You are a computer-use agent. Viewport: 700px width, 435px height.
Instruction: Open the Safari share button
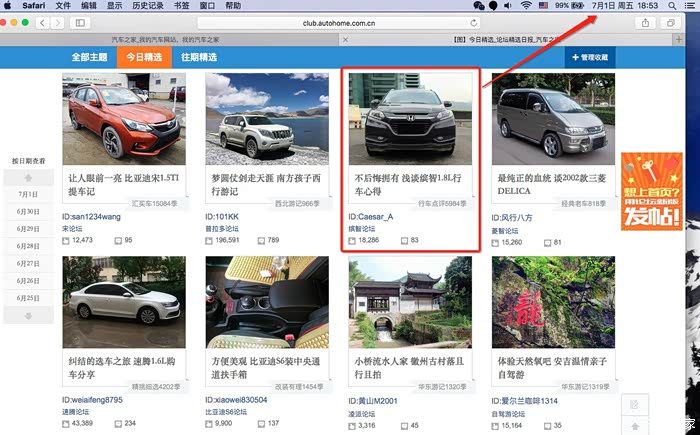point(646,23)
